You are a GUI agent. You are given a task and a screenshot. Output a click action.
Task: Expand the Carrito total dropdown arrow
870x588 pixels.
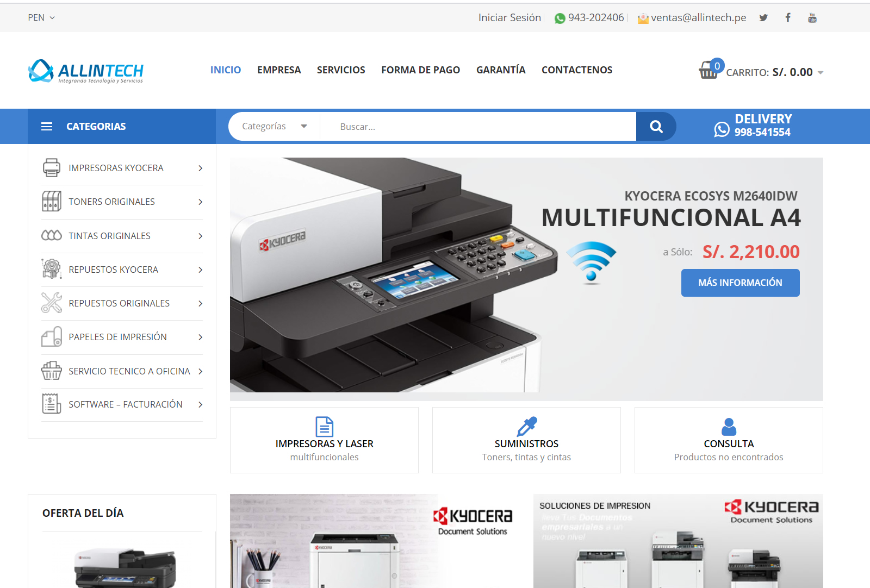coord(821,73)
